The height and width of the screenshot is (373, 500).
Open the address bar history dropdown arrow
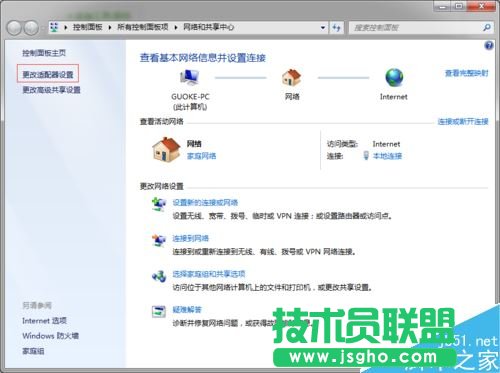tap(323, 28)
